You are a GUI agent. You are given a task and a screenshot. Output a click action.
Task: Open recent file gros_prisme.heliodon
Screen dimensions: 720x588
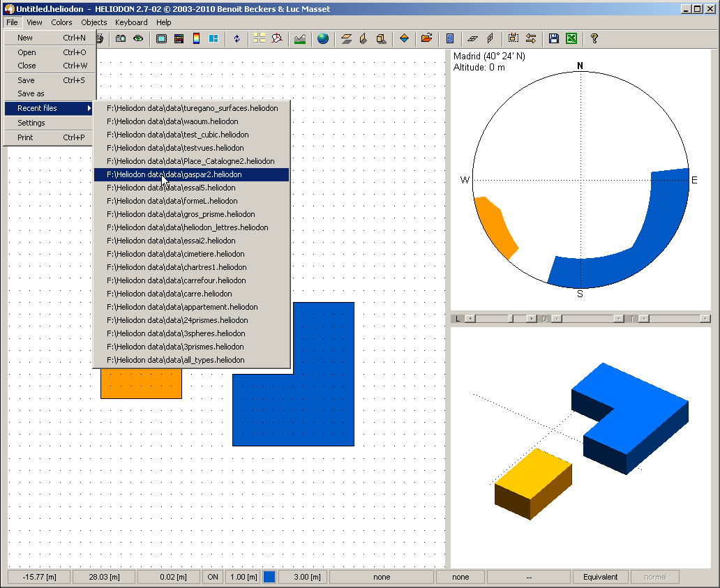191,214
